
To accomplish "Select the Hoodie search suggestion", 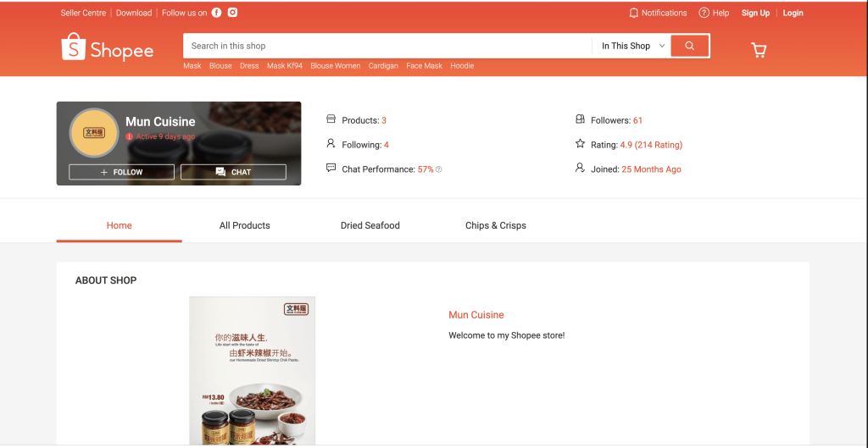I will tap(462, 66).
